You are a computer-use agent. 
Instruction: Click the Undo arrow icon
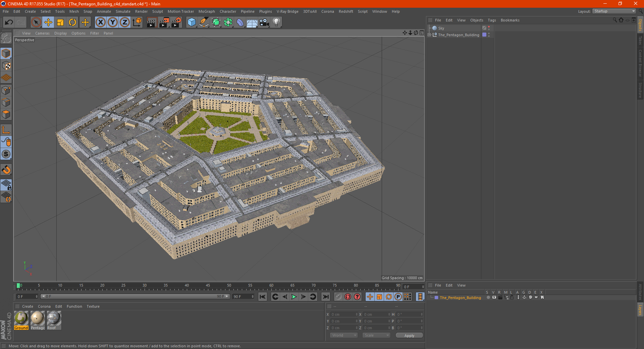[x=9, y=22]
